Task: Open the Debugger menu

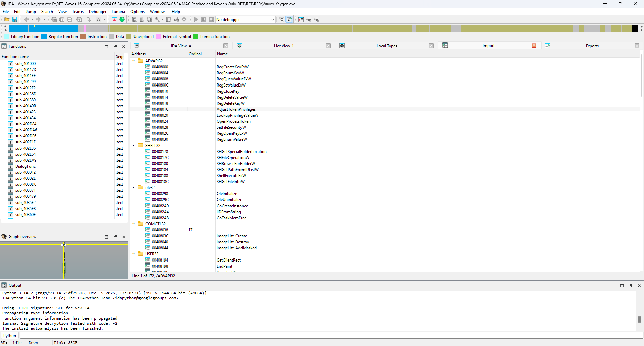Action: 97,12
